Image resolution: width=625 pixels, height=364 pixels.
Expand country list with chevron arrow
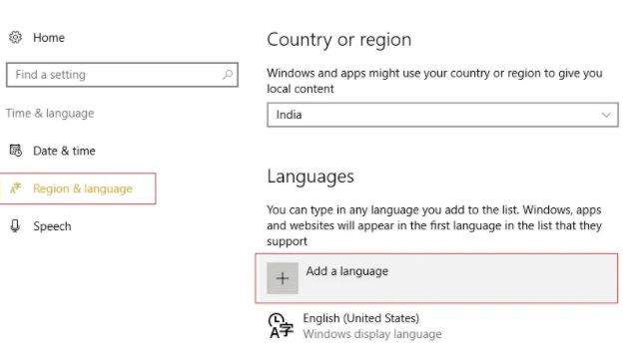pyautogui.click(x=606, y=115)
